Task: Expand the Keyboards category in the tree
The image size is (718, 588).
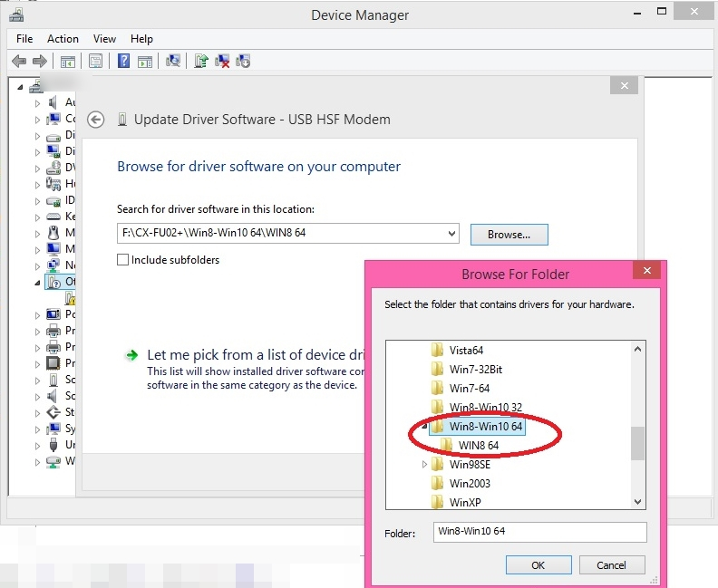Action: coord(37,217)
